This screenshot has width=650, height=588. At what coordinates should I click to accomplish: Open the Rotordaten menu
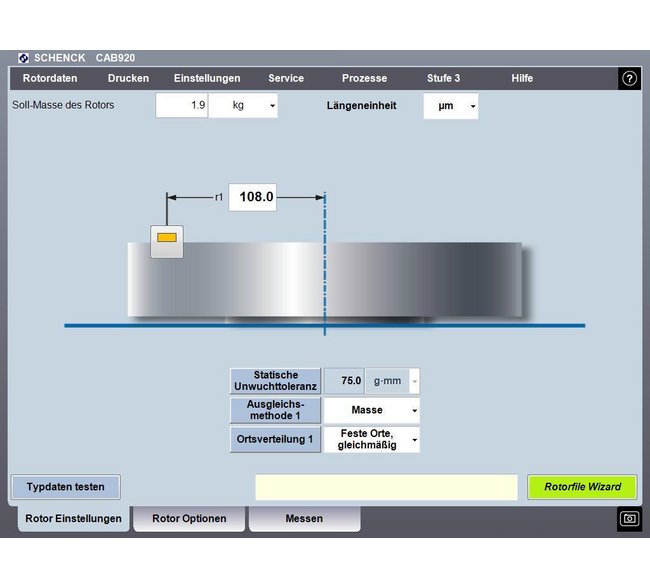50,78
